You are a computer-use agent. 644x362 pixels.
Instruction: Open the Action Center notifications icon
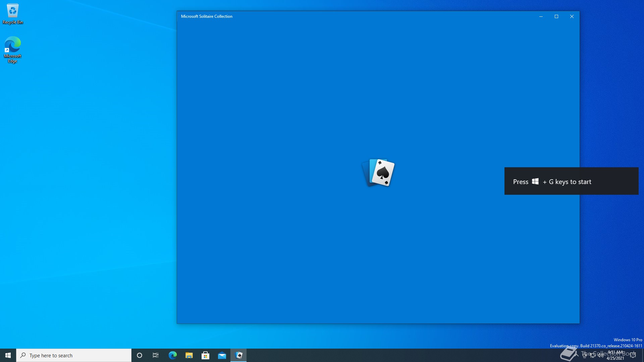click(x=633, y=355)
